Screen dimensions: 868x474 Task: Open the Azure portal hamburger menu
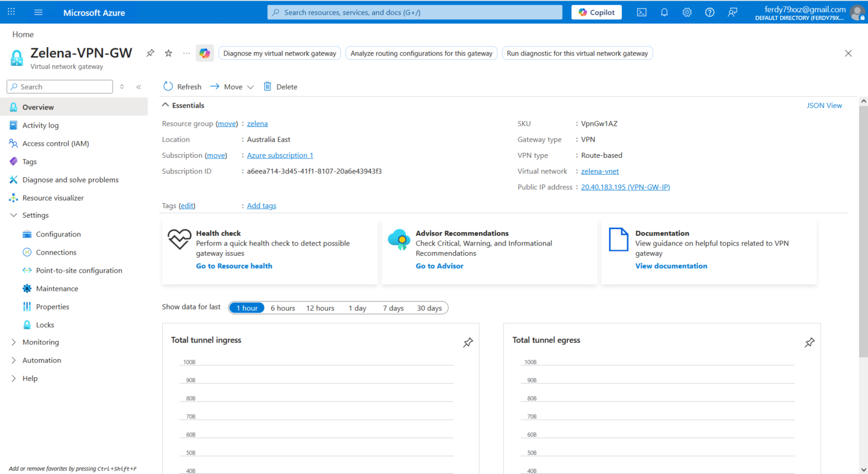pos(39,12)
